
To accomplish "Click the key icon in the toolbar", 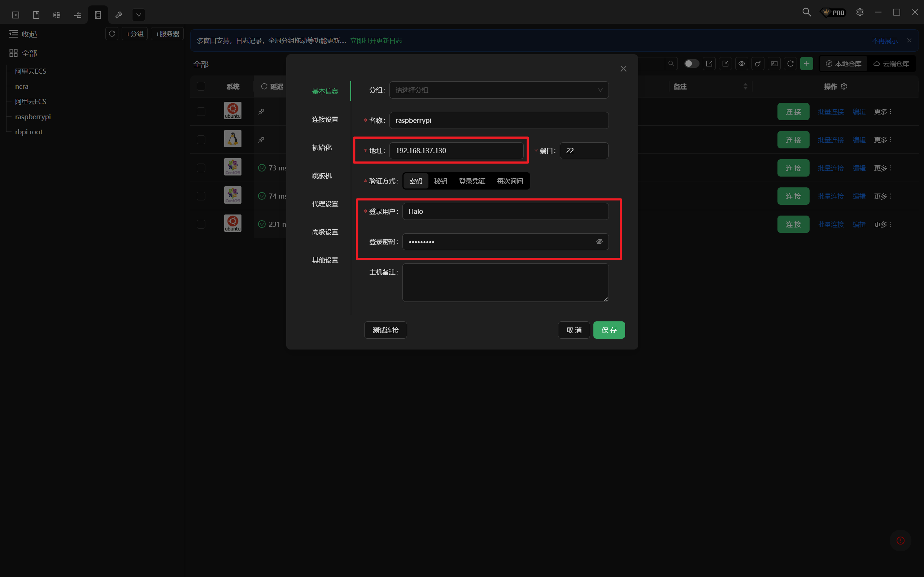I will click(758, 64).
